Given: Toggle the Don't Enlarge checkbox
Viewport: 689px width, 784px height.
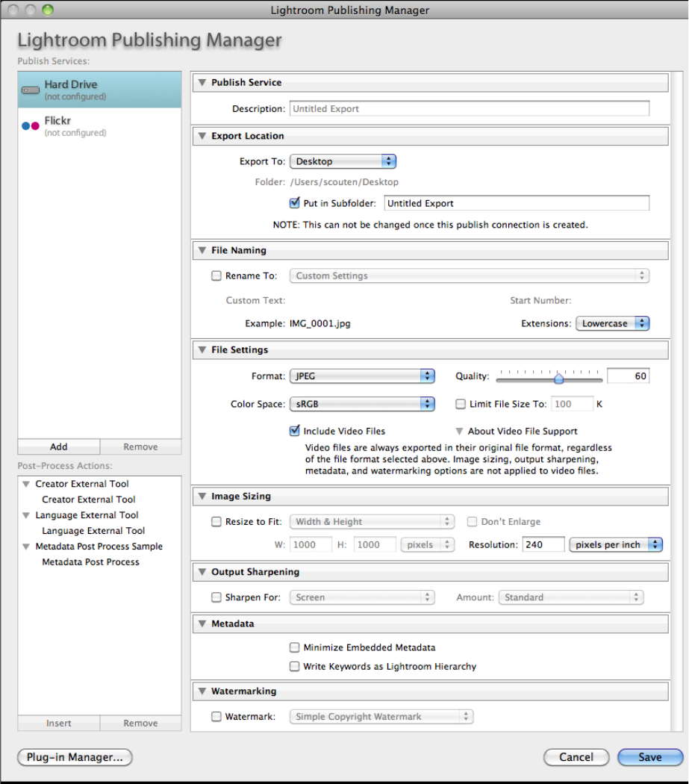Looking at the screenshot, I should click(x=472, y=521).
